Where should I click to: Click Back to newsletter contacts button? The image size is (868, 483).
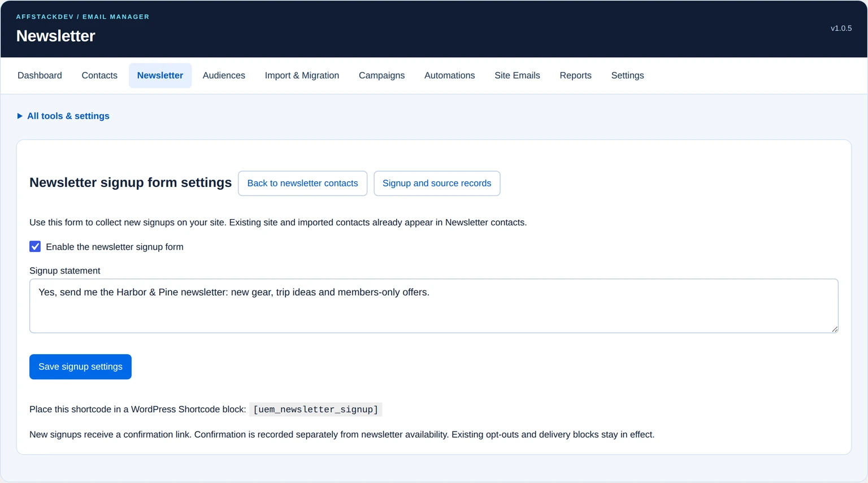302,184
